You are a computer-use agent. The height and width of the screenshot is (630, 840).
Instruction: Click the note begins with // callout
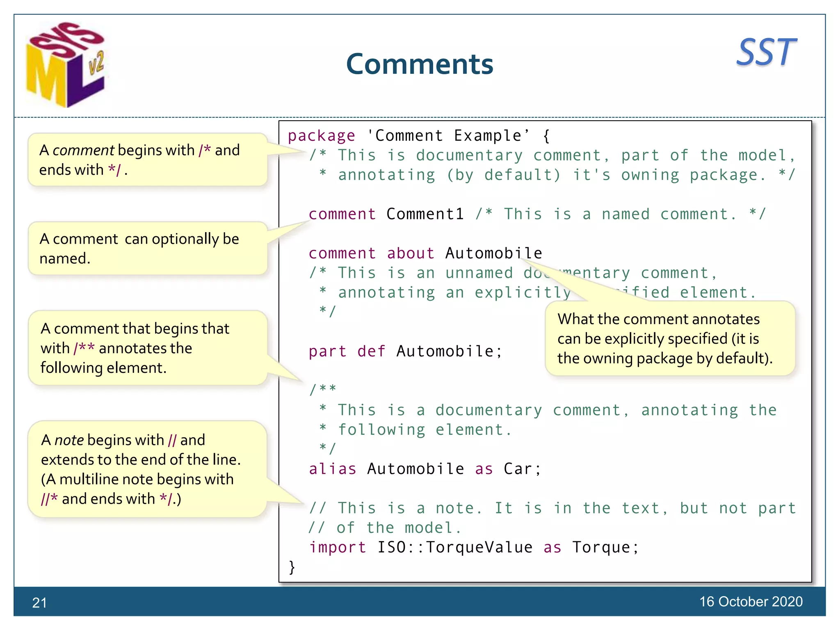coord(147,469)
